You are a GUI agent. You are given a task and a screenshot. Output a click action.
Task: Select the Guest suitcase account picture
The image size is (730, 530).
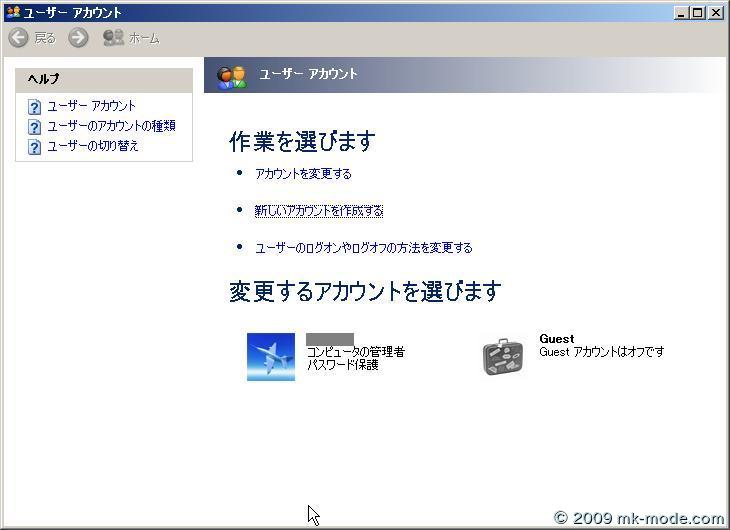(503, 357)
